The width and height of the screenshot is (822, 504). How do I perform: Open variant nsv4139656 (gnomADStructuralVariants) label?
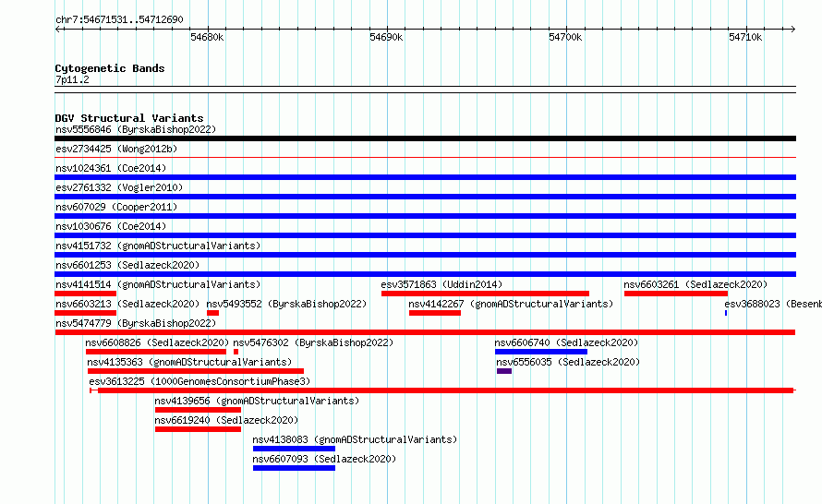(257, 401)
